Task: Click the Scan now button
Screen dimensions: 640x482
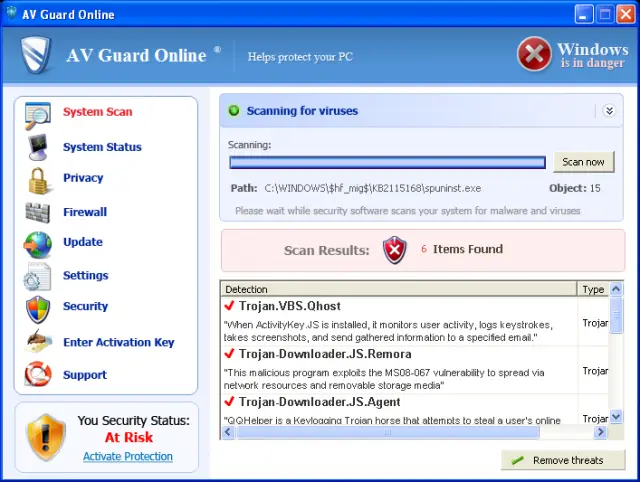Action: [x=583, y=162]
